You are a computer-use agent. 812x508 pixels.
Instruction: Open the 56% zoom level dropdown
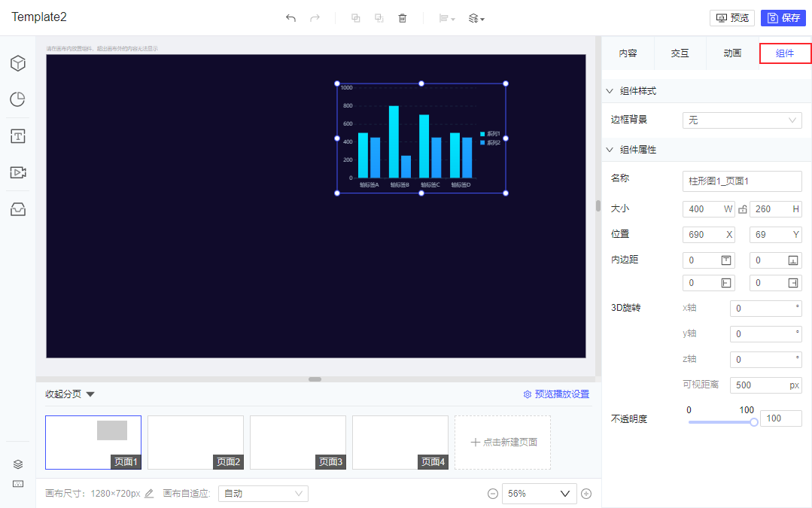tap(539, 494)
